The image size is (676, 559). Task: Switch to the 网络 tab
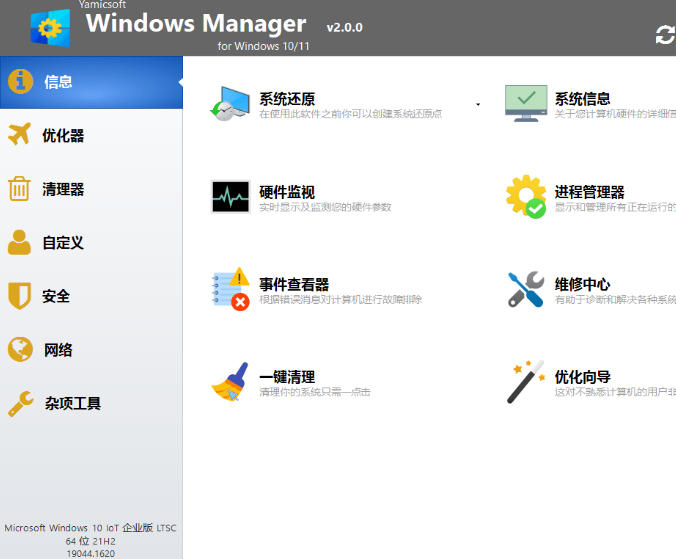[58, 350]
